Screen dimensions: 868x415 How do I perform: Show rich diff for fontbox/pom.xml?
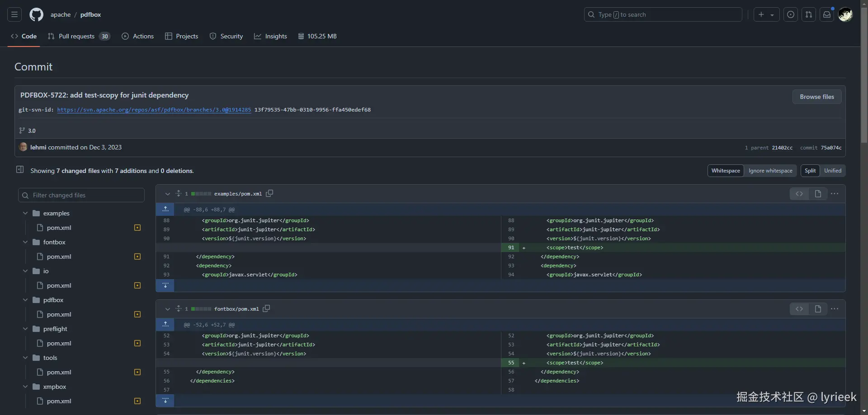click(x=818, y=309)
